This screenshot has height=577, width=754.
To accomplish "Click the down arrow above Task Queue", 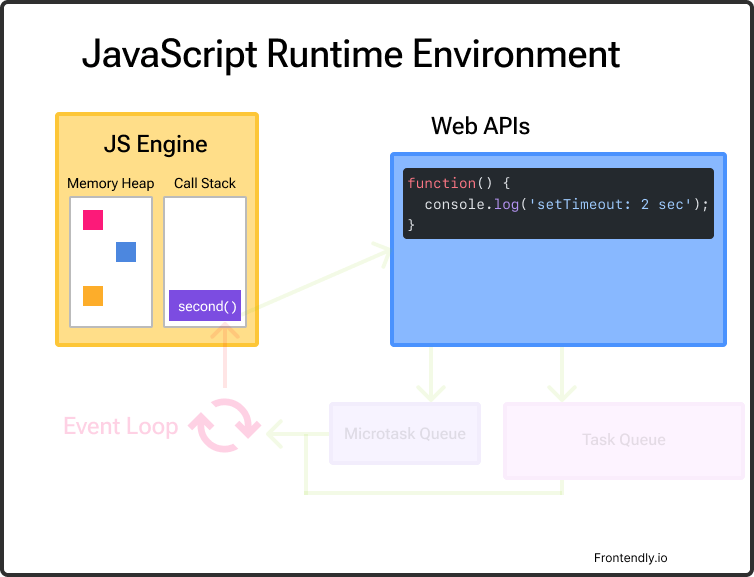I will [562, 374].
